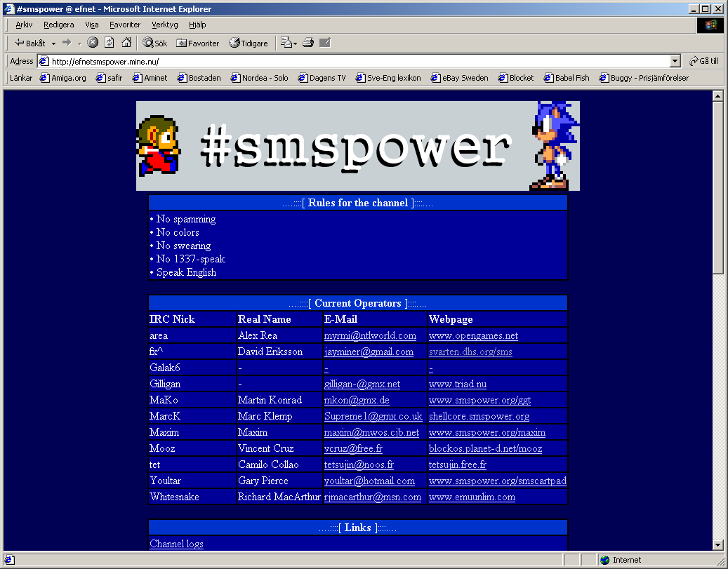Open the shellcore.smspower.org link
Image resolution: width=728 pixels, height=569 pixels.
click(x=479, y=416)
